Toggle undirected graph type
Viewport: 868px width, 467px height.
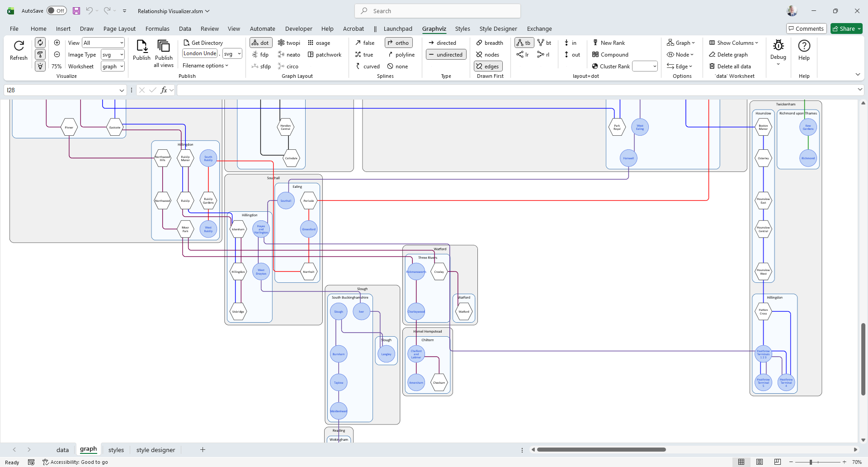[445, 55]
